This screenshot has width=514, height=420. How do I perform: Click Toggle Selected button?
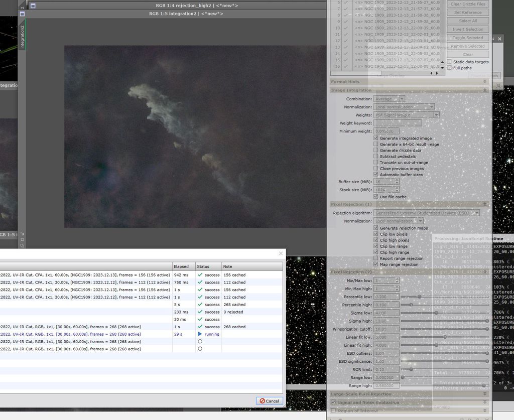coord(468,38)
